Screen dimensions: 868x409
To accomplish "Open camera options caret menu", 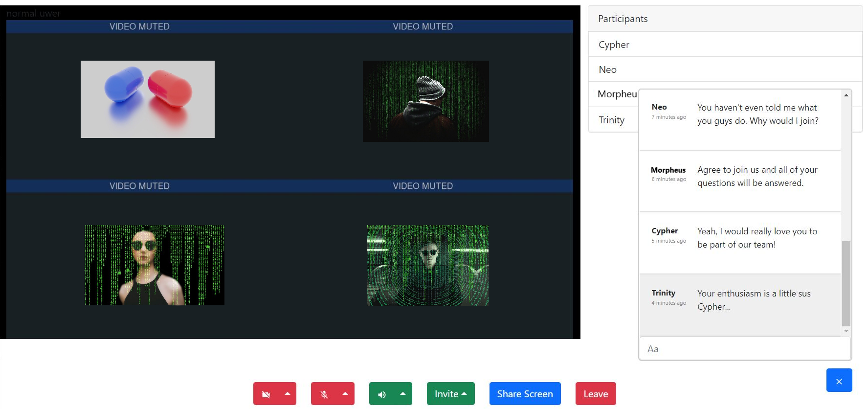I will [288, 394].
